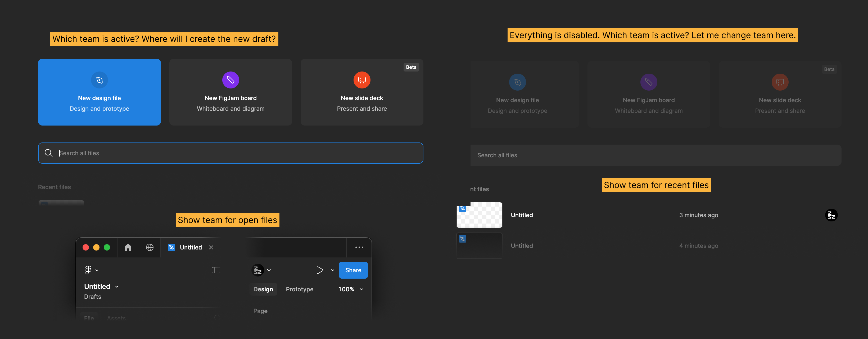Click the globe/community icon in editor toolbar
Screen dimensions: 868x339
coord(150,247)
